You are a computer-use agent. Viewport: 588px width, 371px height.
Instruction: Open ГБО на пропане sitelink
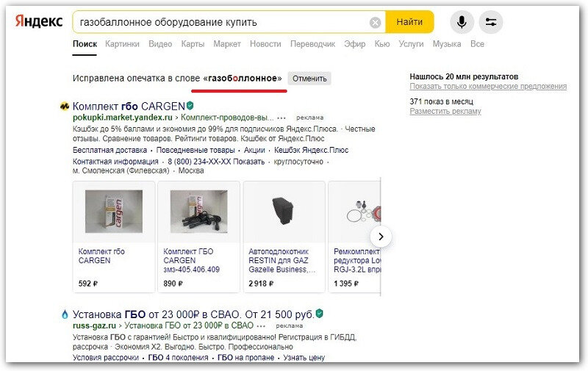[x=245, y=358]
